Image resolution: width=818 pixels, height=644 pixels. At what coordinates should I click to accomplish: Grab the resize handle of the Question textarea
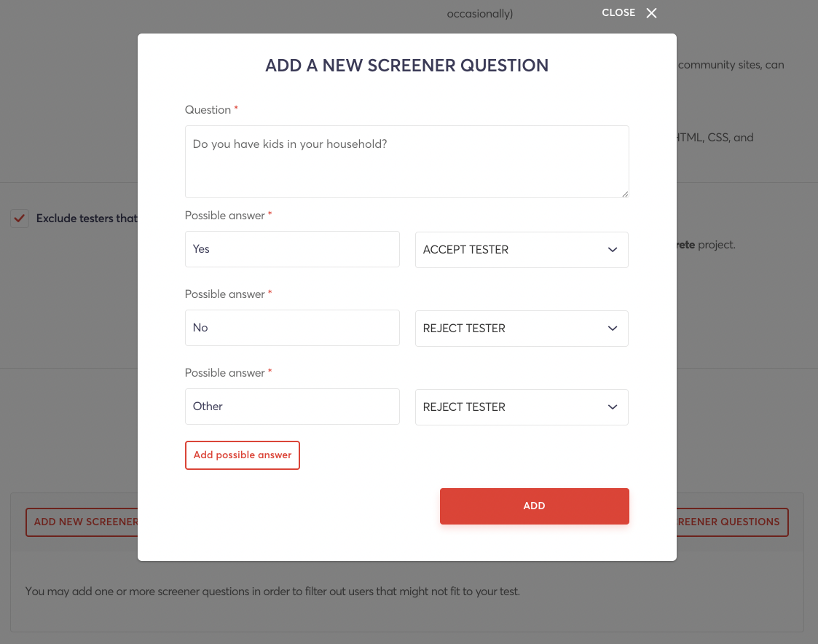tap(624, 193)
